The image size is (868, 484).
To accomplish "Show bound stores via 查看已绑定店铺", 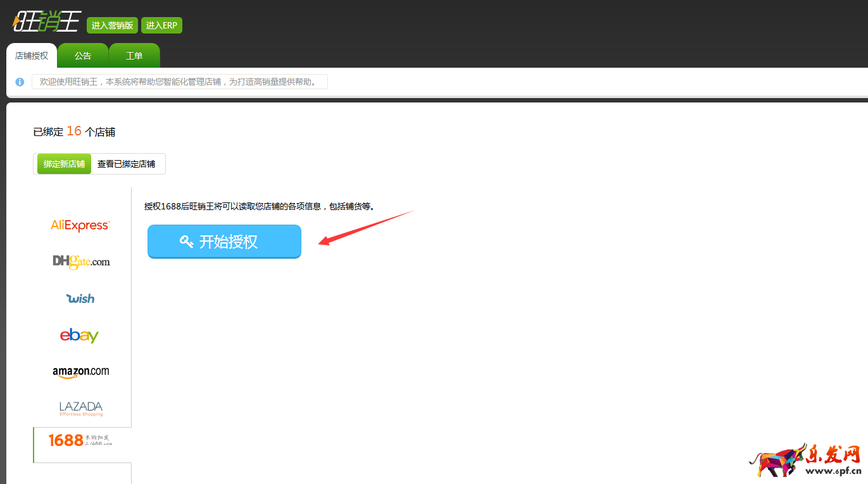I will [127, 164].
